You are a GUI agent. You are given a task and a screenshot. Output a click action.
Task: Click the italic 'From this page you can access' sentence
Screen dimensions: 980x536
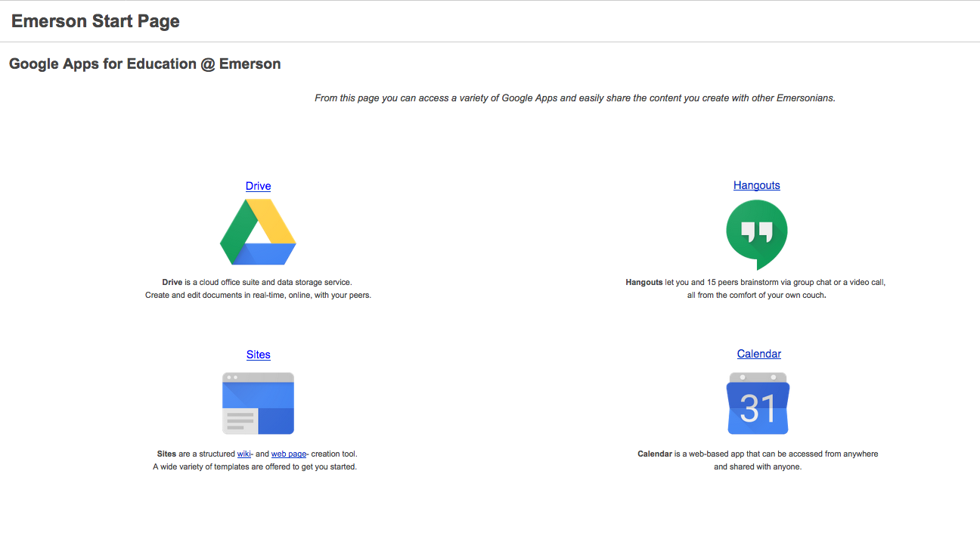(x=575, y=98)
